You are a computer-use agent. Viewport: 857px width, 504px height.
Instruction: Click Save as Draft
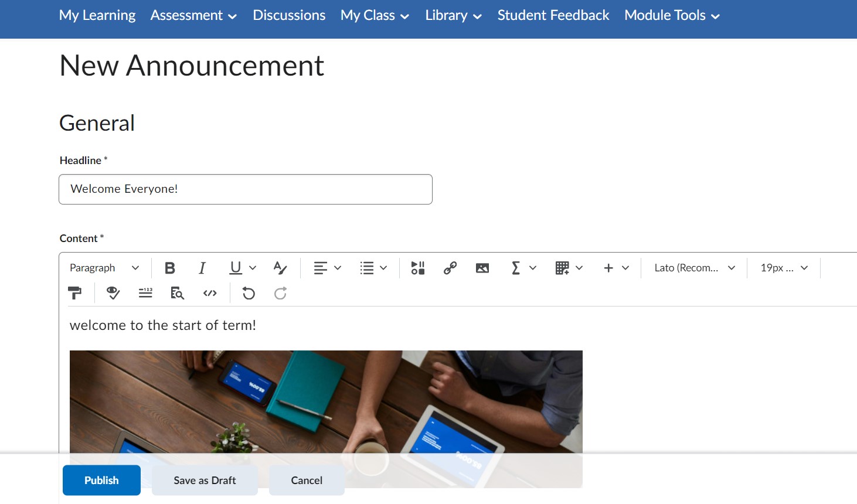[205, 480]
